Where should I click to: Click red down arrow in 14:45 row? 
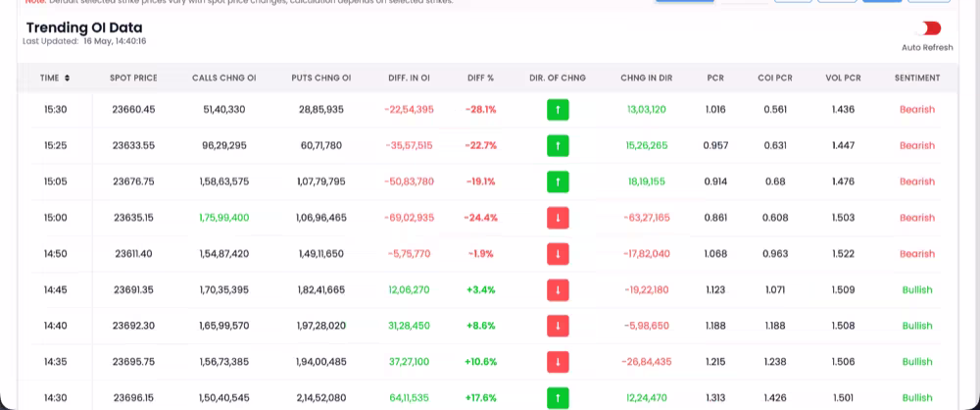click(558, 290)
